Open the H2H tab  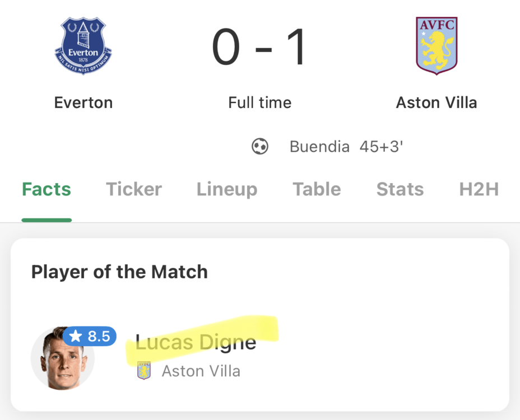[x=479, y=189]
